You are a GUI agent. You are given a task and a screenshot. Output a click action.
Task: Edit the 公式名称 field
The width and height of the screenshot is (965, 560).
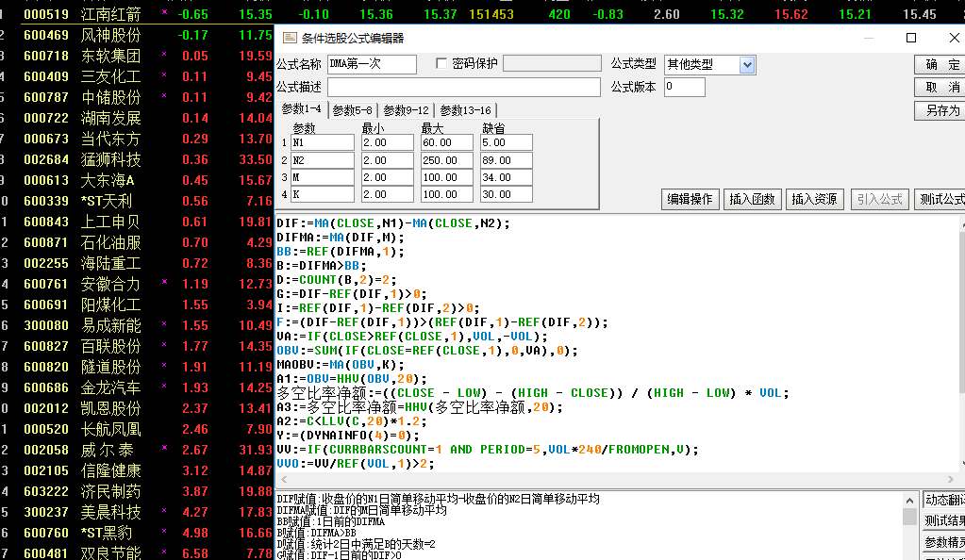pos(372,64)
